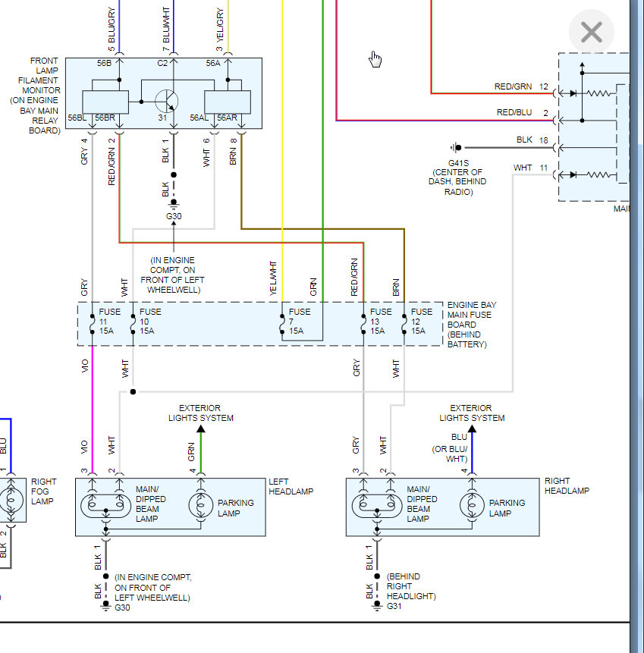The height and width of the screenshot is (653, 644).
Task: Select the Main/Dipped Beam Lamp symbol in Left Headlamp
Action: (x=106, y=507)
